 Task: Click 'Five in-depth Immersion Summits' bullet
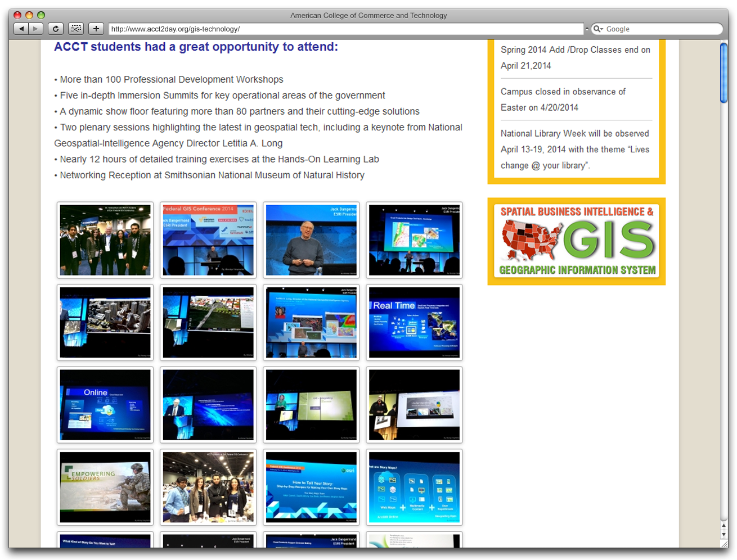pyautogui.click(x=220, y=96)
